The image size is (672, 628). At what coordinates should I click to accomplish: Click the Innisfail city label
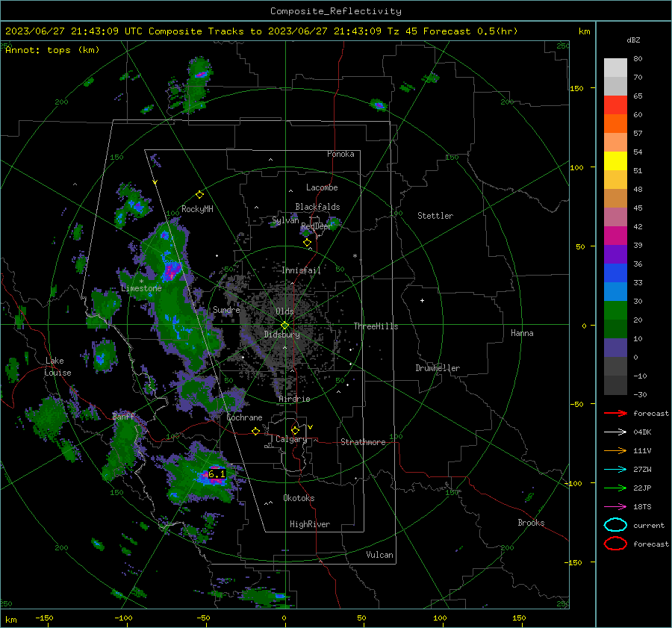(301, 270)
